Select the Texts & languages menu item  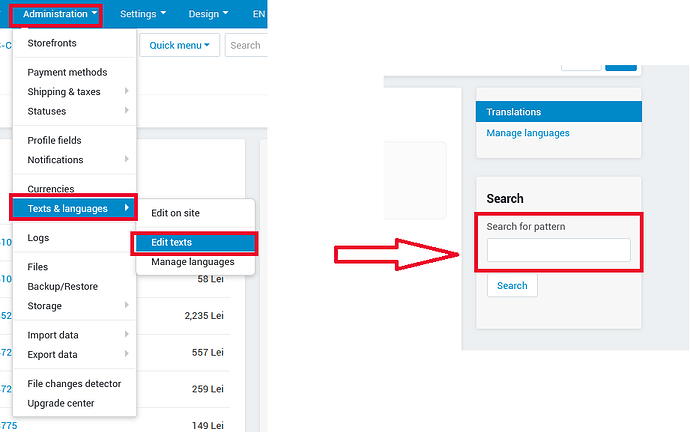(73, 209)
